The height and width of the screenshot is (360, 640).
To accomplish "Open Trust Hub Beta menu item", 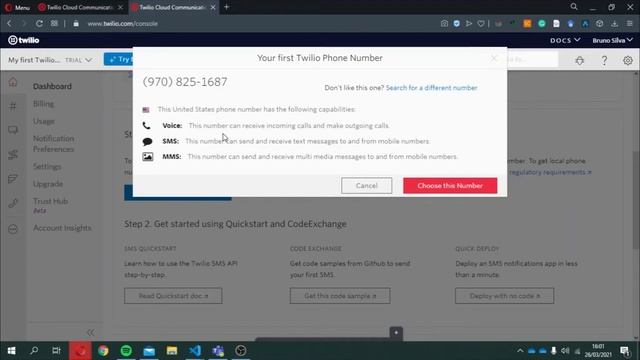I will coord(51,205).
